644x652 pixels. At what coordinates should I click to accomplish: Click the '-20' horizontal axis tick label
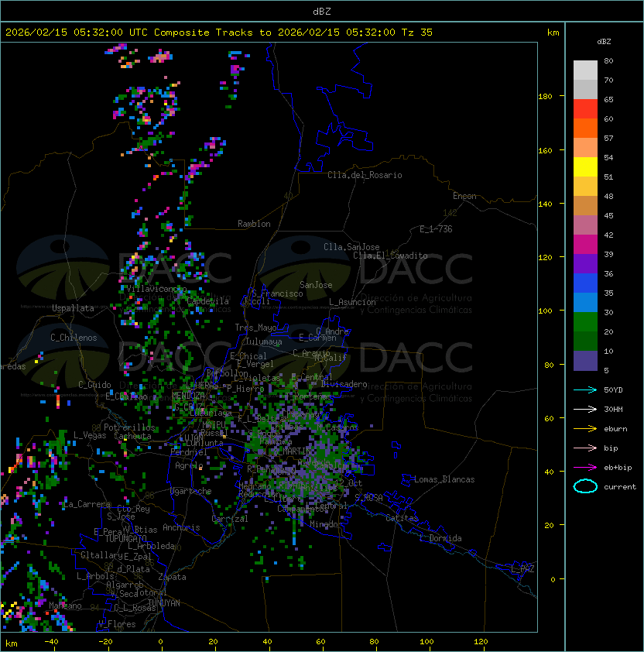pyautogui.click(x=105, y=642)
